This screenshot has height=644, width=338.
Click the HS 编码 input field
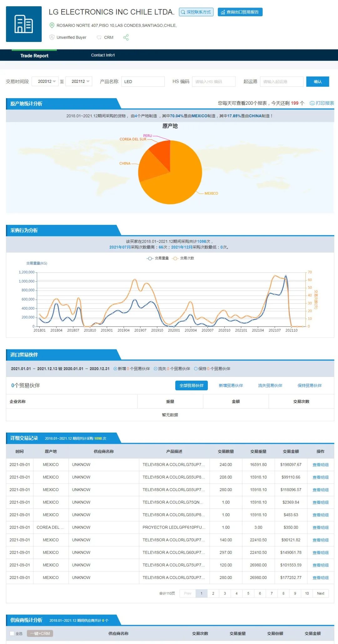click(x=214, y=82)
